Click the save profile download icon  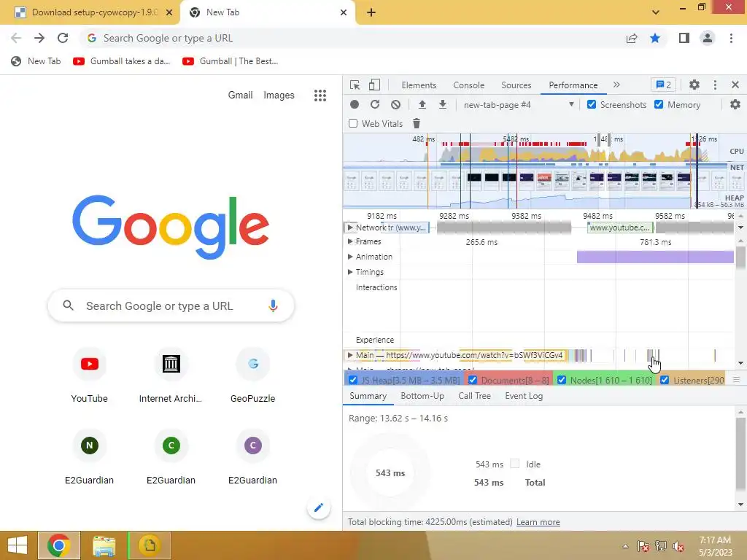[x=443, y=105]
